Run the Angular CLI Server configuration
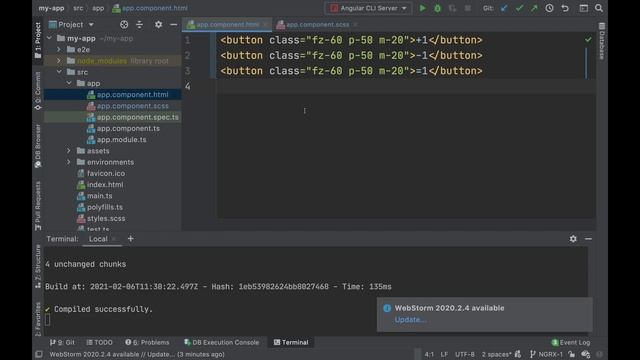The width and height of the screenshot is (640, 360). pyautogui.click(x=422, y=8)
